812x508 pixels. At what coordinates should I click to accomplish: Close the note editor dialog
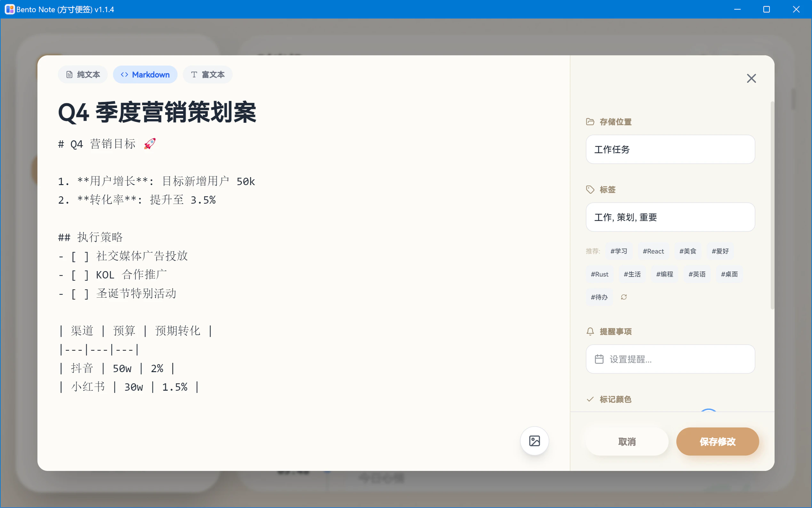coord(751,78)
